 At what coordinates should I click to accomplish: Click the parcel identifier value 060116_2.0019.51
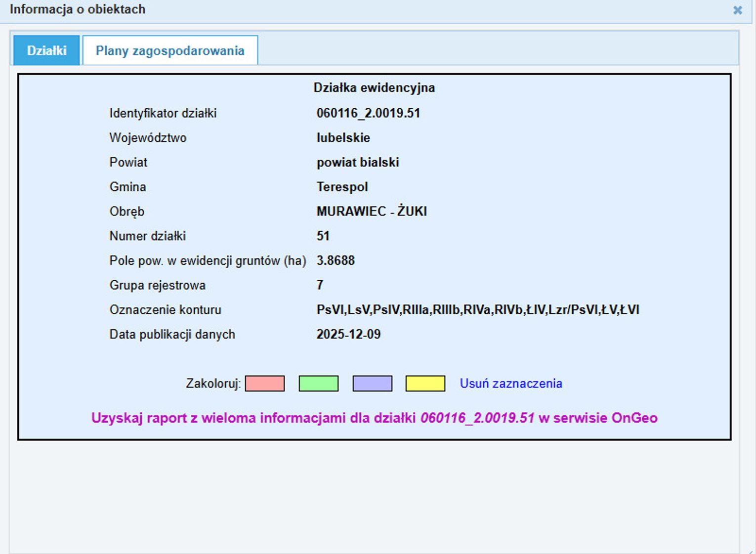[368, 113]
